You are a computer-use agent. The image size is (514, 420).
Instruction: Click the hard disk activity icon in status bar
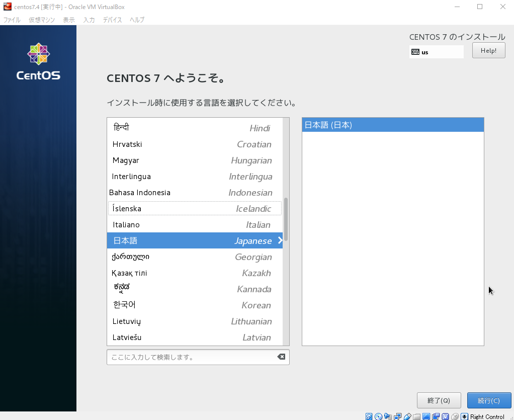click(x=369, y=416)
